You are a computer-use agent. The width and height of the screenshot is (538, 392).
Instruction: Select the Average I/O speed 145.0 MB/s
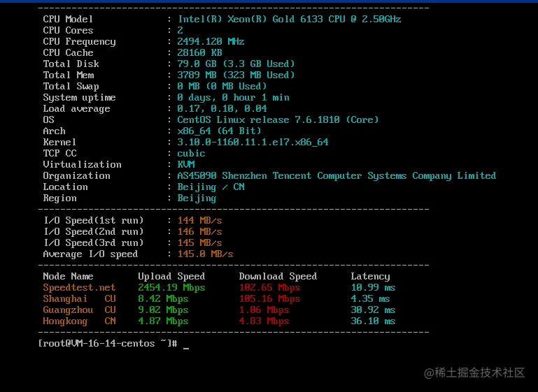pyautogui.click(x=205, y=254)
